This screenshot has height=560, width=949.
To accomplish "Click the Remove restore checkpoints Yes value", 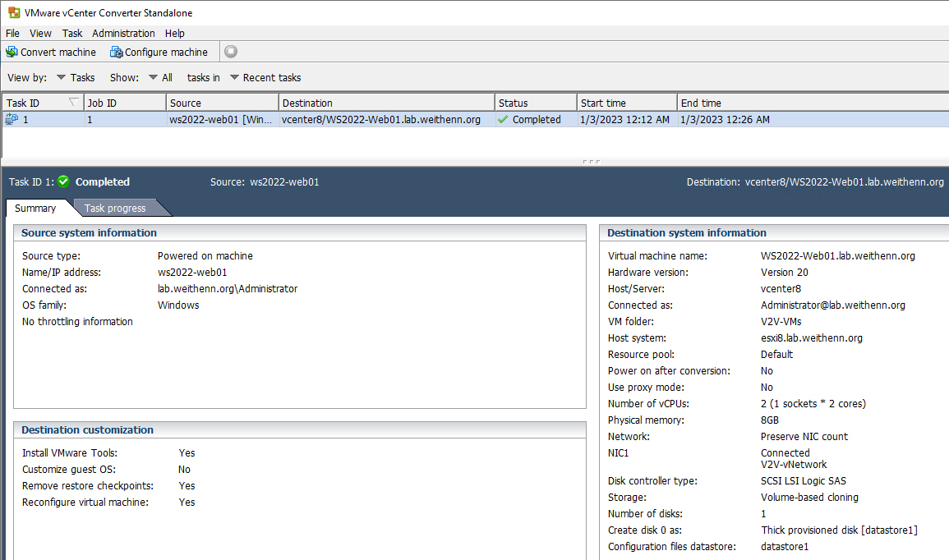I will point(187,485).
